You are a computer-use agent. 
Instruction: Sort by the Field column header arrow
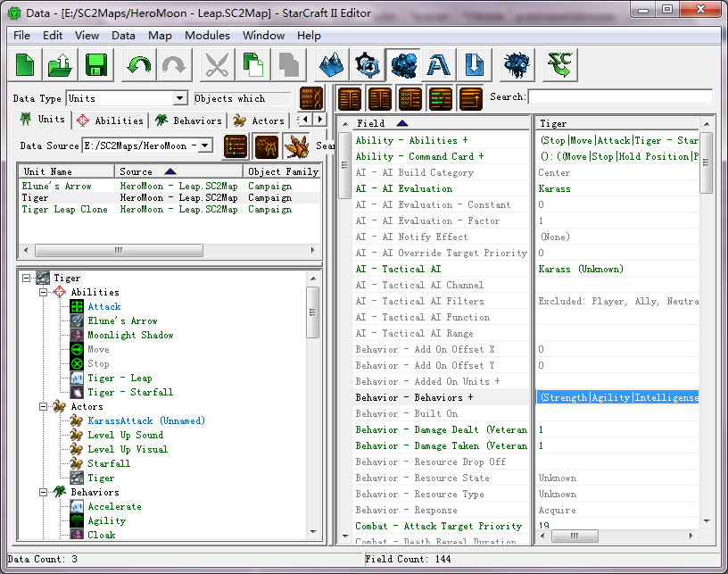coord(402,123)
